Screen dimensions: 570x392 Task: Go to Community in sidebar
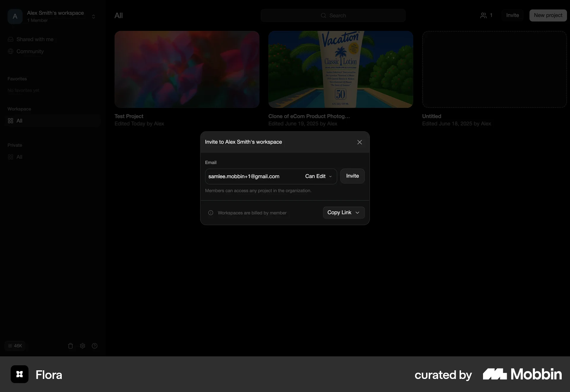tap(30, 51)
